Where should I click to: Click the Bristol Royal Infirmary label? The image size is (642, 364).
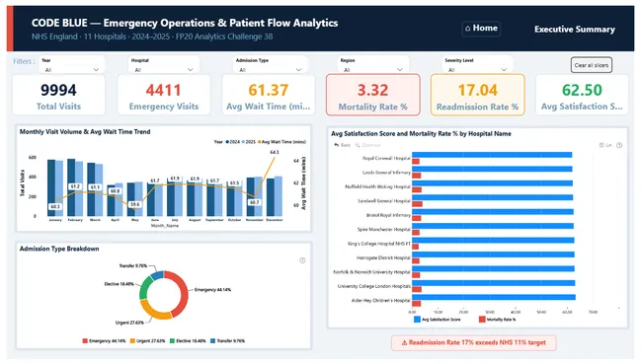coord(388,215)
